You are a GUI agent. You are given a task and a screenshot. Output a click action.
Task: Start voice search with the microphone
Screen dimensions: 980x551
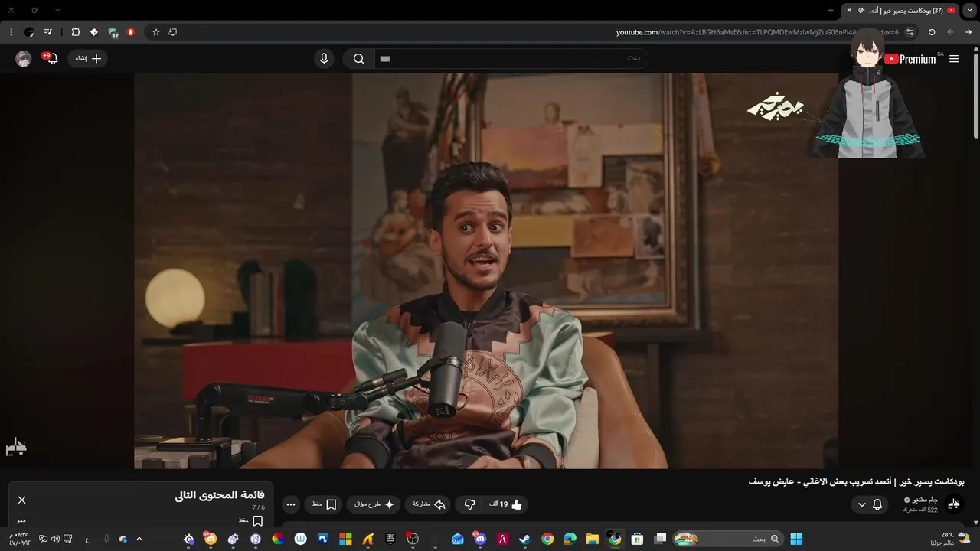point(324,59)
